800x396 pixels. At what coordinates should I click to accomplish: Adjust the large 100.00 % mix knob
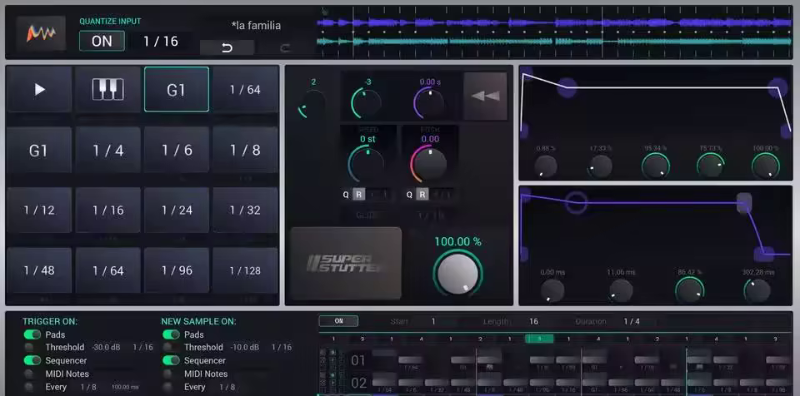pos(458,274)
